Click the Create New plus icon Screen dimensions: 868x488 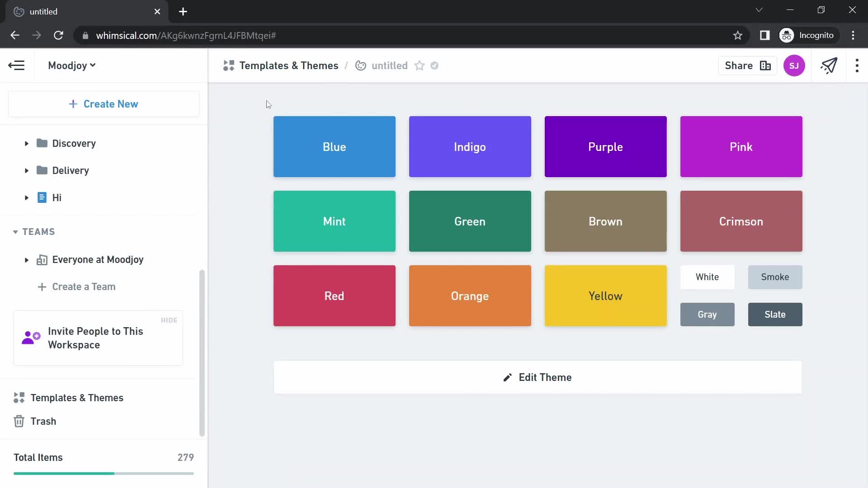(73, 103)
